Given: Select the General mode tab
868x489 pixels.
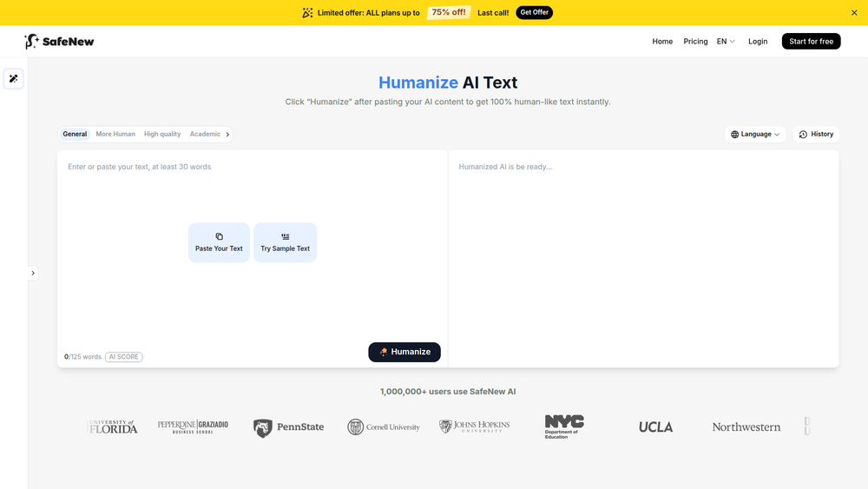Looking at the screenshot, I should tap(75, 134).
